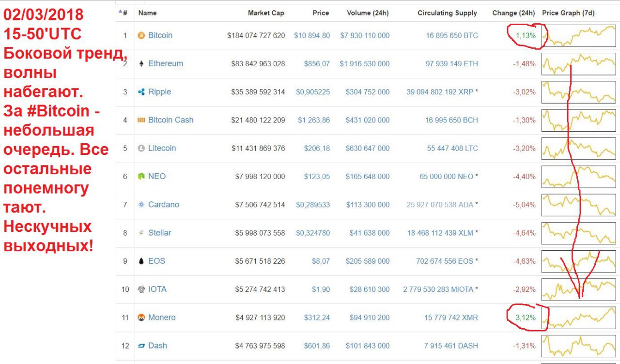Click the Litecoin logo icon
Image resolution: width=620 pixels, height=364 pixels.
coord(141,149)
